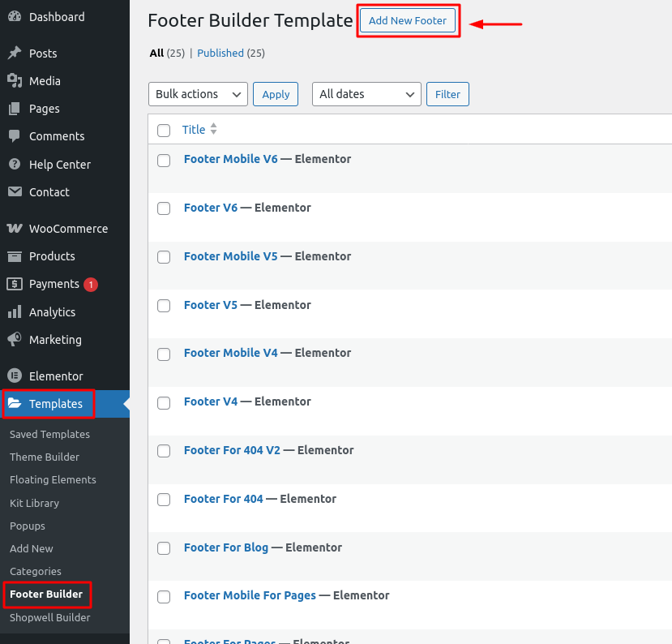Image resolution: width=672 pixels, height=644 pixels.
Task: Select the Footer For 404 checkbox
Action: (164, 500)
